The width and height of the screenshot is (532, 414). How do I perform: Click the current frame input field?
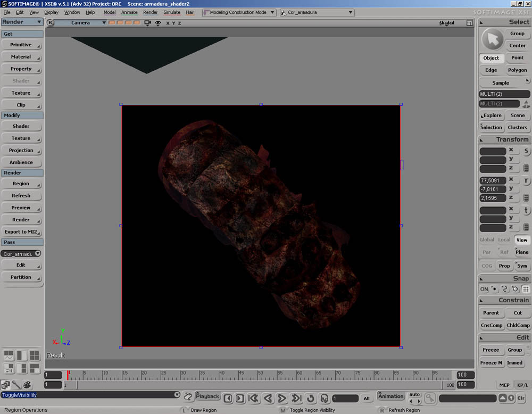pyautogui.click(x=345, y=398)
